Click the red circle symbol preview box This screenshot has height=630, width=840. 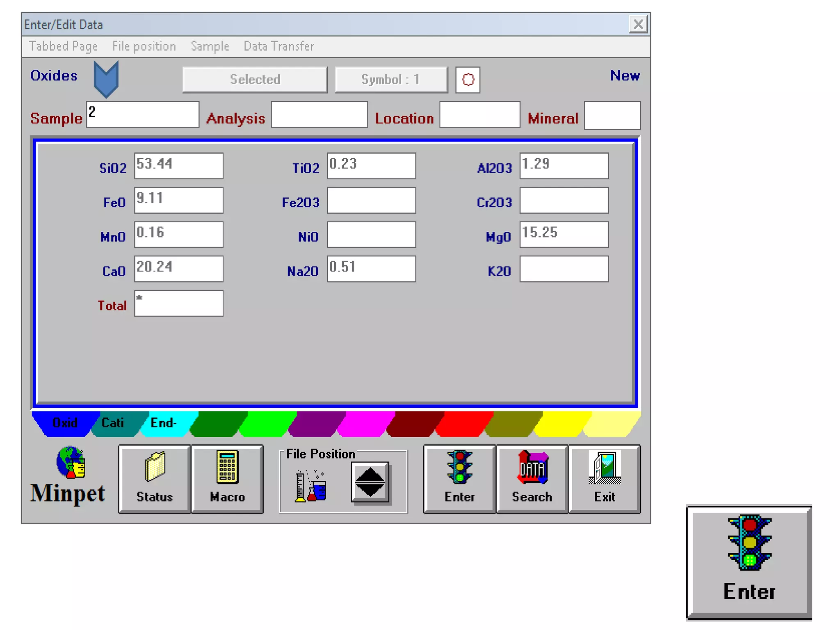tap(468, 80)
